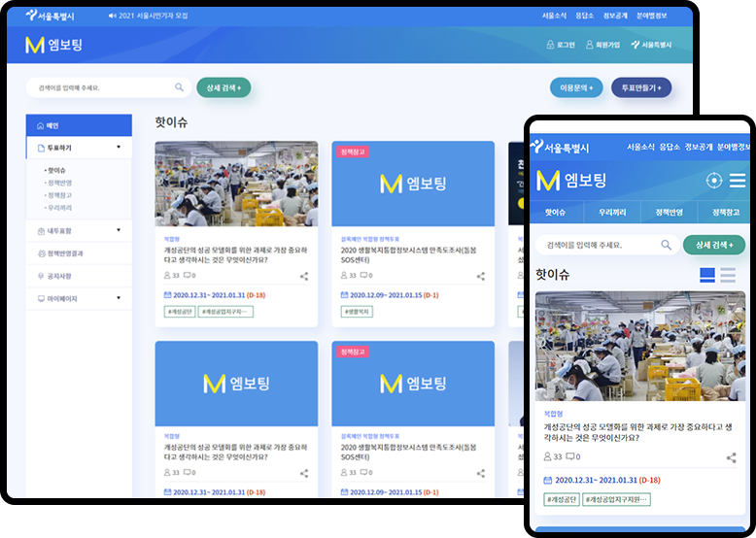756x538 pixels.
Task: Open 서울소식 link in desktop top bar
Action: [554, 16]
